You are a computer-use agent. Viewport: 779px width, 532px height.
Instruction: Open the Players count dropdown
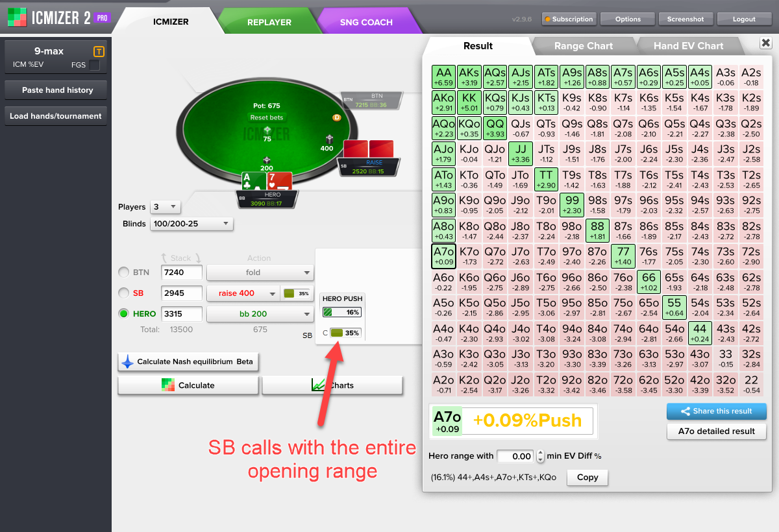point(165,207)
